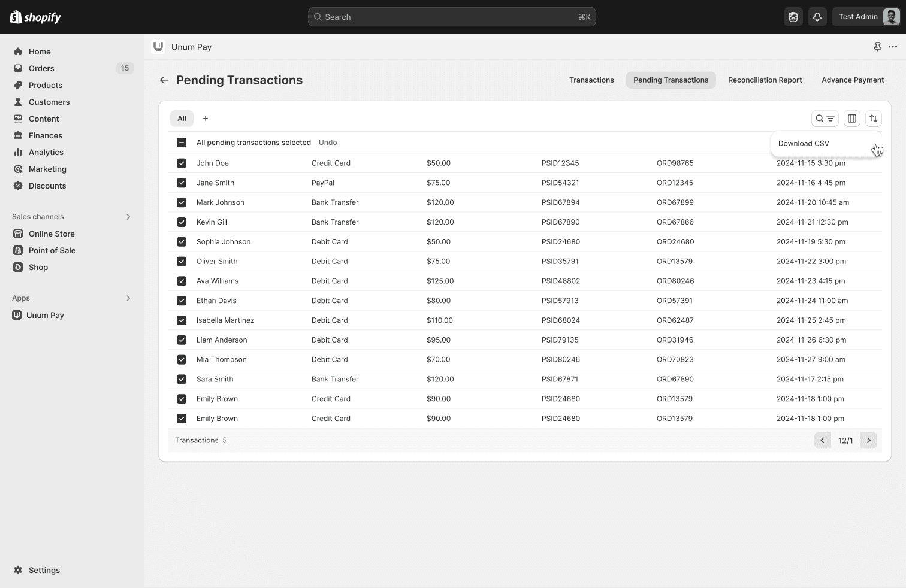Open the search and filter tool
Image resolution: width=906 pixels, height=588 pixels.
click(825, 119)
